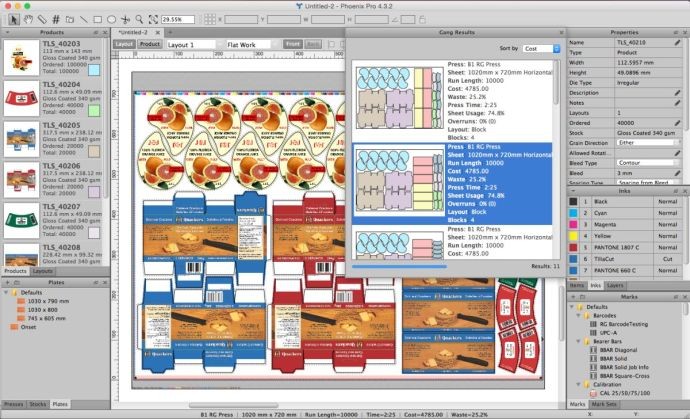The height and width of the screenshot is (419, 690).
Task: Open the Stocks tab
Action: click(x=39, y=403)
